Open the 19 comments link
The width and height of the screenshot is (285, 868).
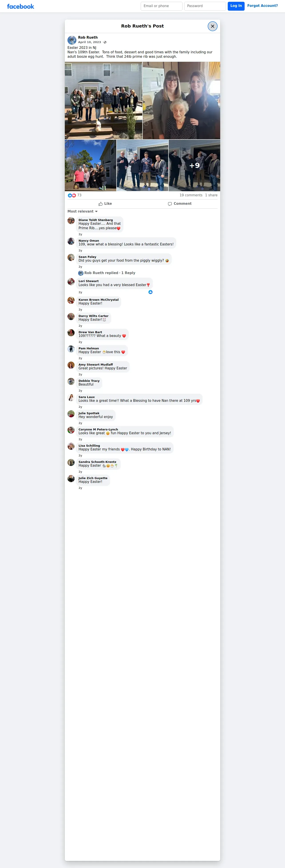(191, 195)
